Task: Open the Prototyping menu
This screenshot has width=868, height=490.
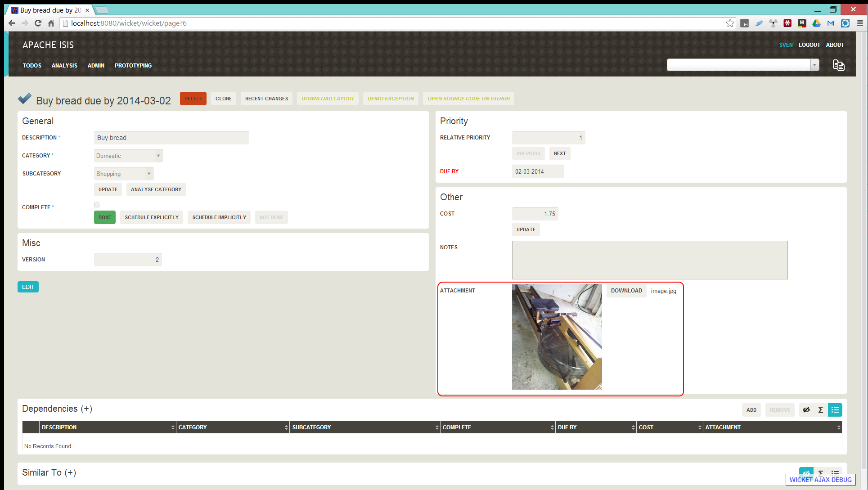Action: 133,66
